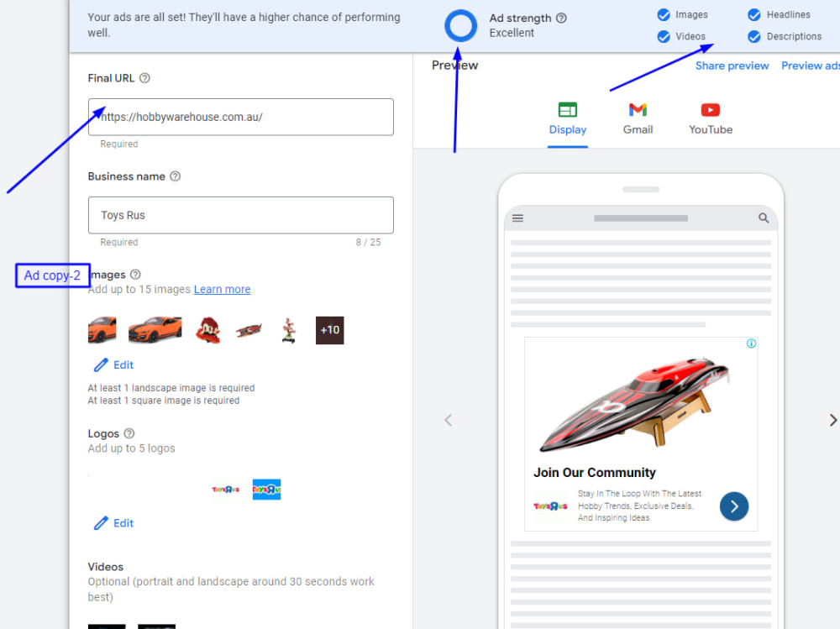Click the ad info icon in preview
This screenshot has width=840, height=629.
pyautogui.click(x=751, y=343)
